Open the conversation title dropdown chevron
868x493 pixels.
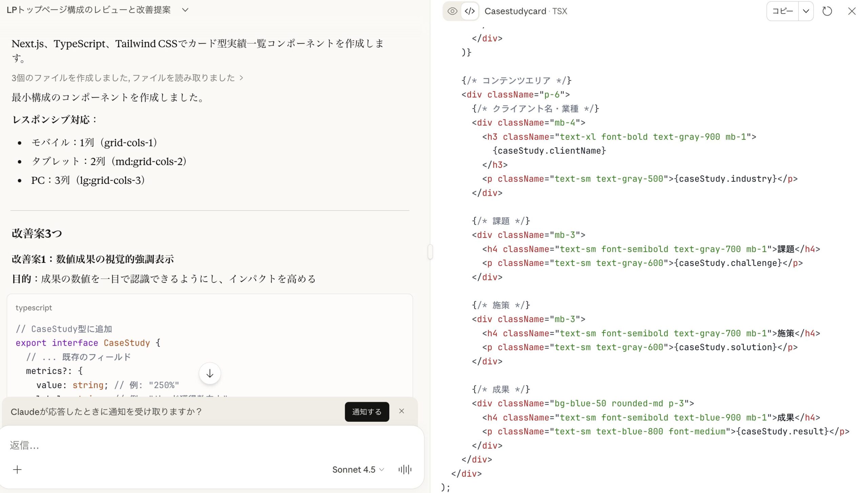click(185, 10)
